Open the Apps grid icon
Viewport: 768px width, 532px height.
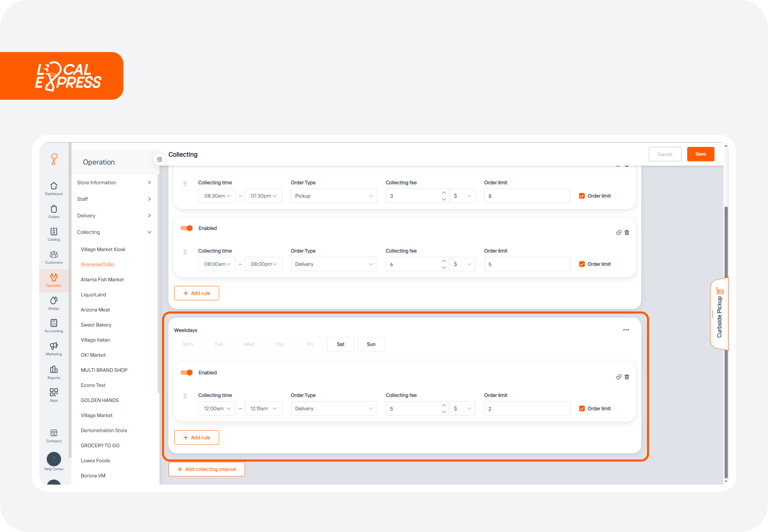(54, 392)
